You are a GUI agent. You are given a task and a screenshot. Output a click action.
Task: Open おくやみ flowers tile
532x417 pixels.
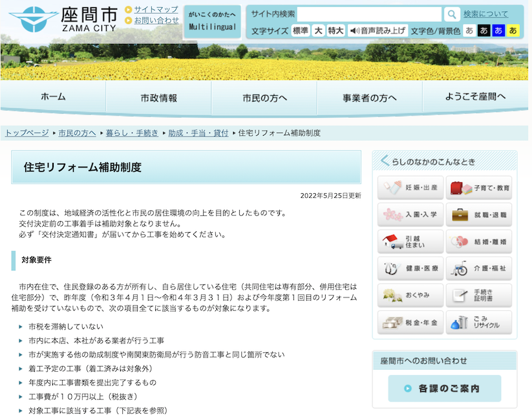(410, 295)
